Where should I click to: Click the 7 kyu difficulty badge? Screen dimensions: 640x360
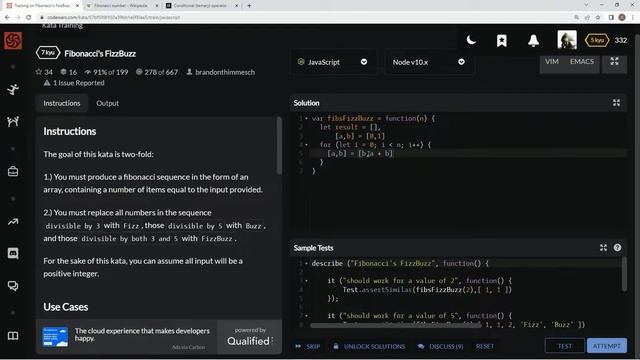(x=48, y=53)
